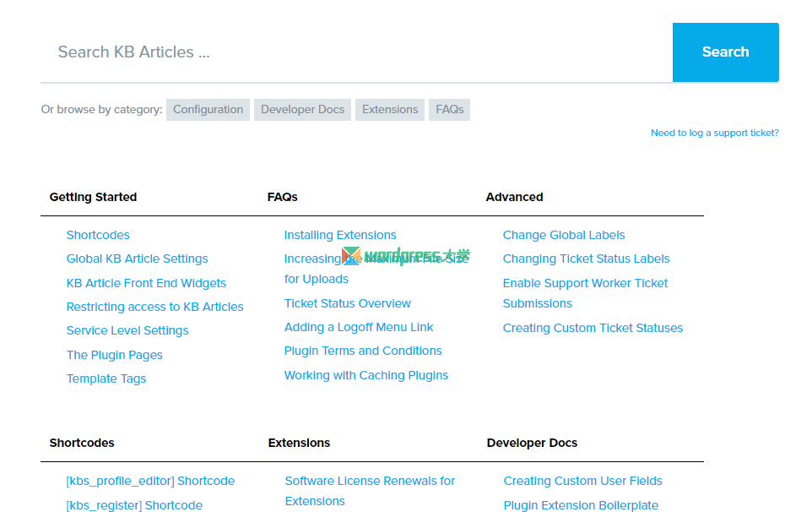Open Change Global Labels article
Viewport: 812px width, 512px height.
[x=564, y=235]
